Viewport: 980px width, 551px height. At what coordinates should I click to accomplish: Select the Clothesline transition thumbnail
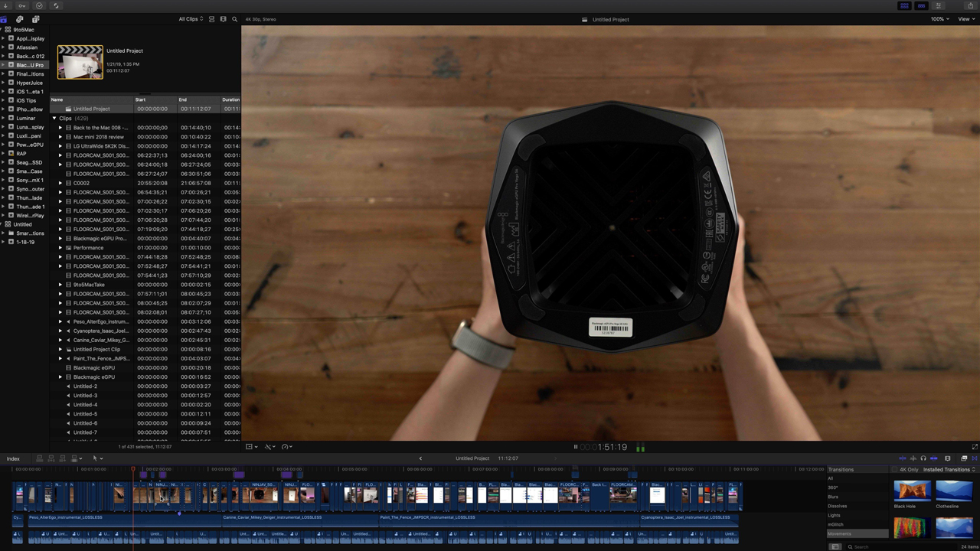coord(954,491)
